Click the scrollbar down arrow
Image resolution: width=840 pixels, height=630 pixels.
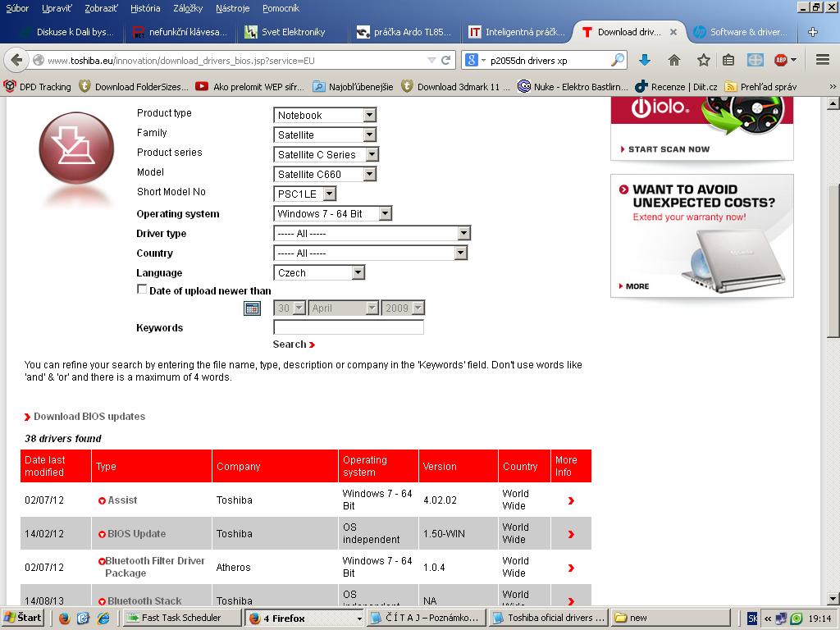point(833,598)
